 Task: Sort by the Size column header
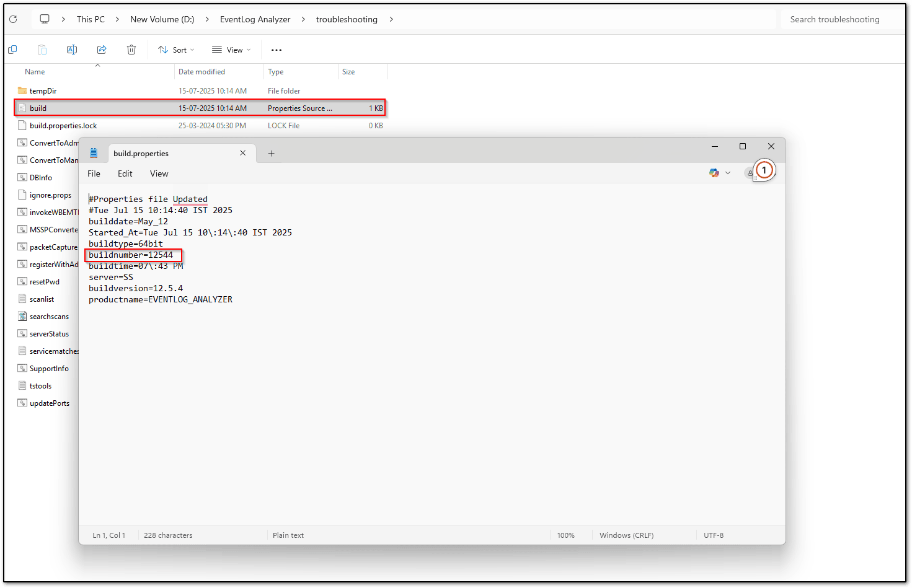click(348, 72)
